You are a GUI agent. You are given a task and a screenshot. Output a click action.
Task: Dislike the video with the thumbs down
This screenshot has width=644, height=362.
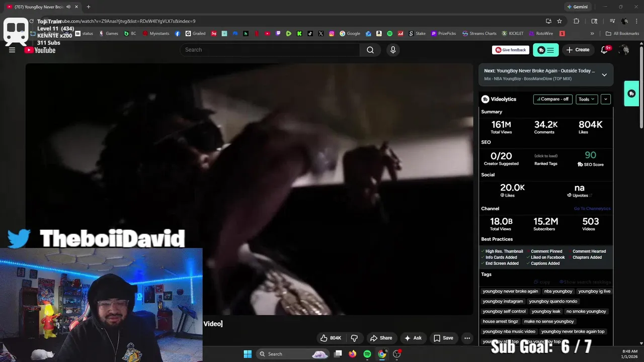[354, 338]
